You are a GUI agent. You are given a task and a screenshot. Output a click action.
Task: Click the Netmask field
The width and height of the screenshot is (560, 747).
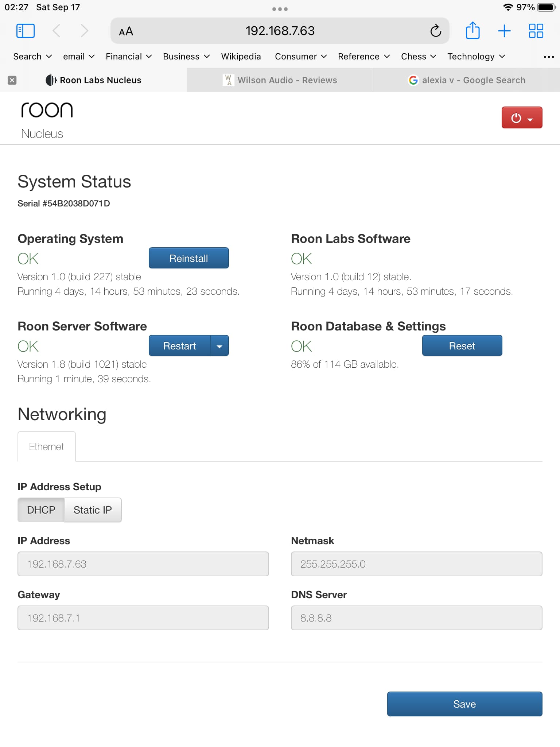click(417, 564)
